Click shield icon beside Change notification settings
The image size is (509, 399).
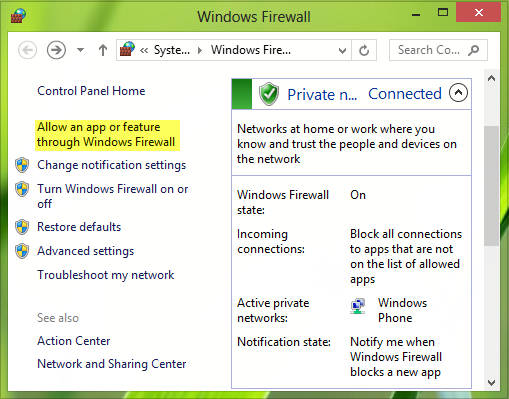(x=22, y=165)
